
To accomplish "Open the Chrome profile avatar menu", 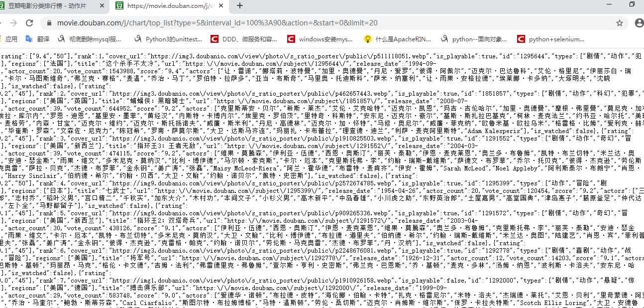I will (x=640, y=23).
